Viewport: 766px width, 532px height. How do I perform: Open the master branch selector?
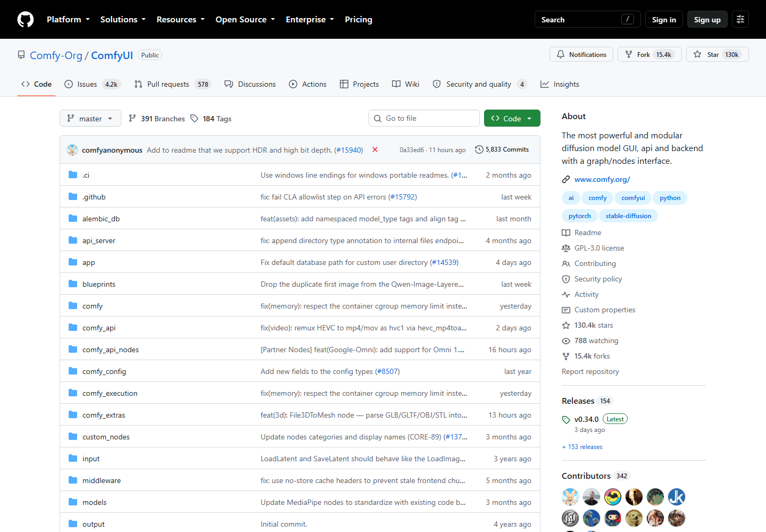click(x=90, y=118)
